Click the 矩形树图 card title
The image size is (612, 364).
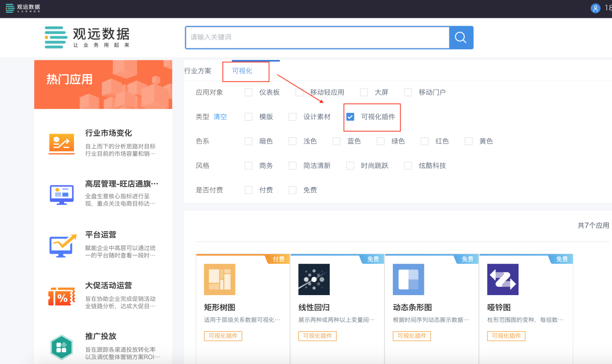click(220, 308)
